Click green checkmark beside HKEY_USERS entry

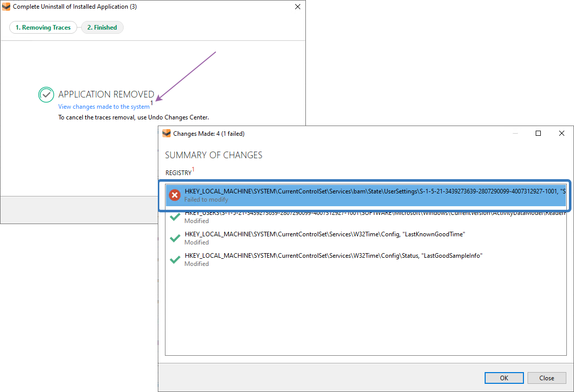coord(175,217)
